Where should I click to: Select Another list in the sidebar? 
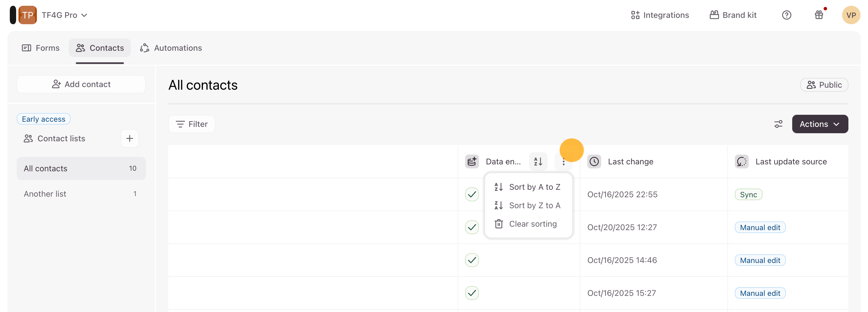tap(45, 194)
